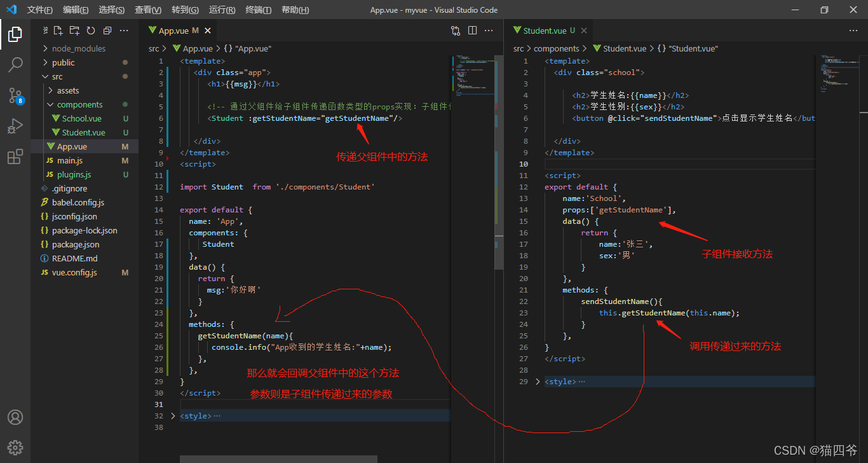Screen dimensions: 868x463
Task: Click first small icon in Explorer toolbar
Action: pyautogui.click(x=46, y=31)
